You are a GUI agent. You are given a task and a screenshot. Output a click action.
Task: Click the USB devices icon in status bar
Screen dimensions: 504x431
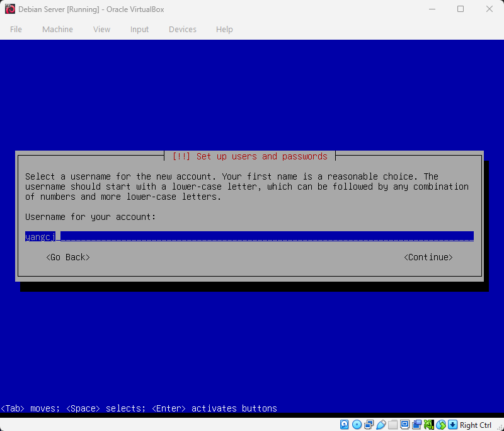(x=381, y=424)
